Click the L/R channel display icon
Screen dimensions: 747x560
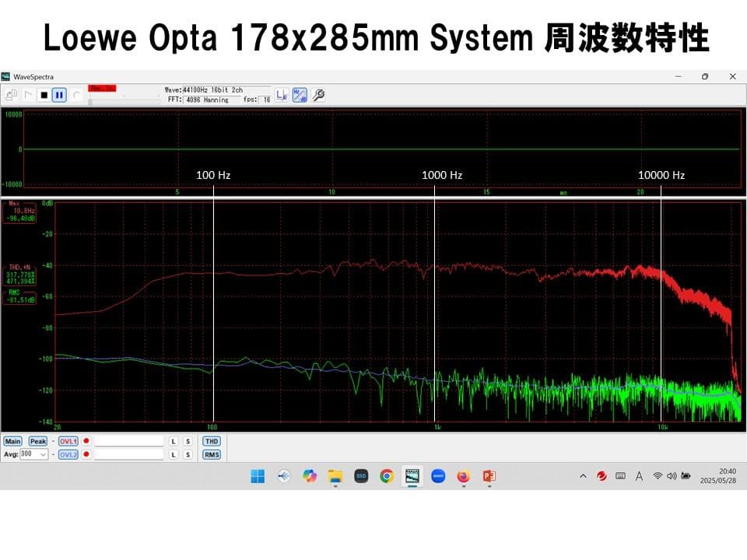281,96
